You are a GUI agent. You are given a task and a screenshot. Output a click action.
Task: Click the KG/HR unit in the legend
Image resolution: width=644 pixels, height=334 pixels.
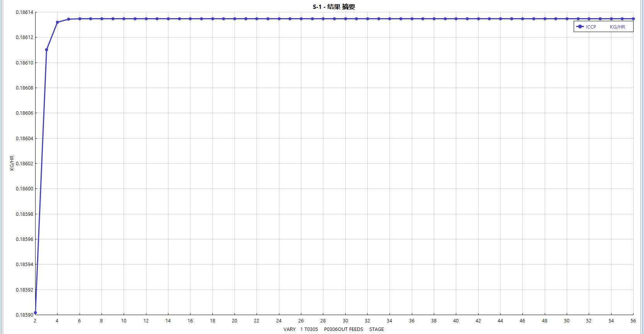tap(617, 27)
